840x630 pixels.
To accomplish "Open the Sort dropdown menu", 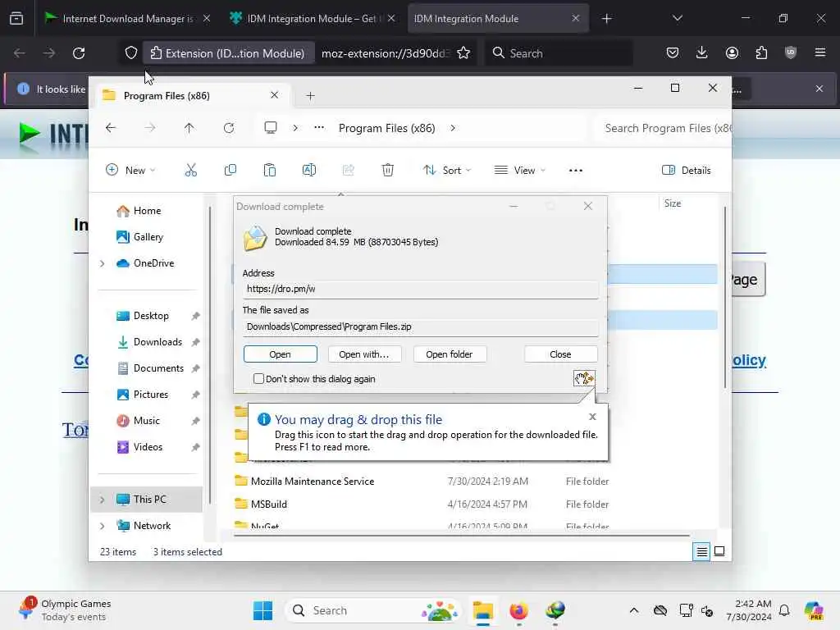I will click(x=447, y=171).
